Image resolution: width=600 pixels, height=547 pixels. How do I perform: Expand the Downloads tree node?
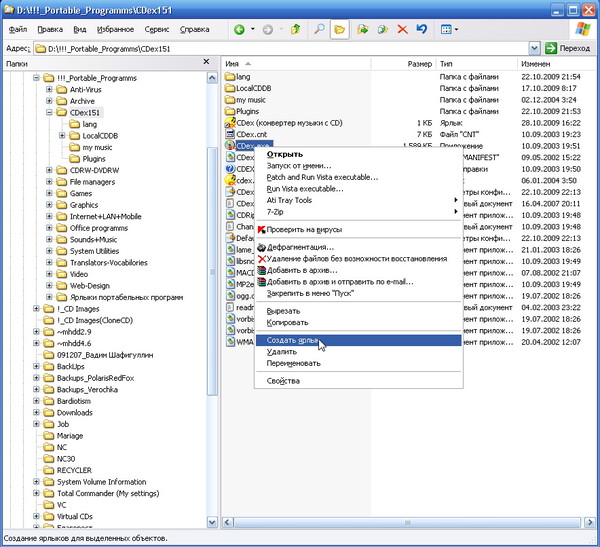pyautogui.click(x=36, y=412)
